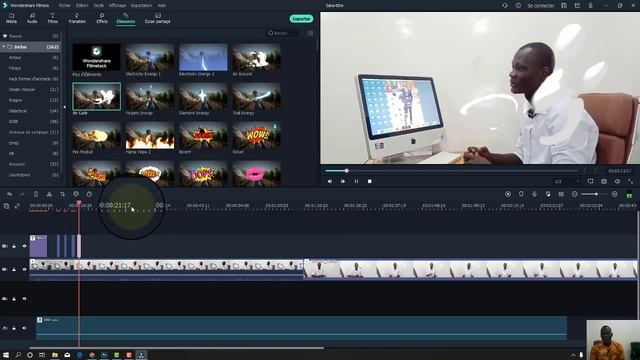This screenshot has width=640, height=360.
Task: Switch to the Audio tab
Action: click(x=32, y=18)
